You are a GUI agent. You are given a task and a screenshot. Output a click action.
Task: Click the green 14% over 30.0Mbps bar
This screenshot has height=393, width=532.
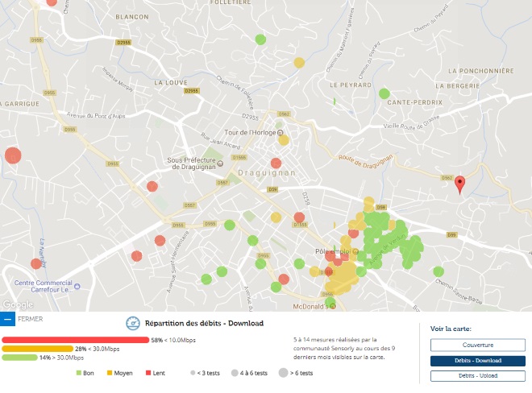(19, 358)
